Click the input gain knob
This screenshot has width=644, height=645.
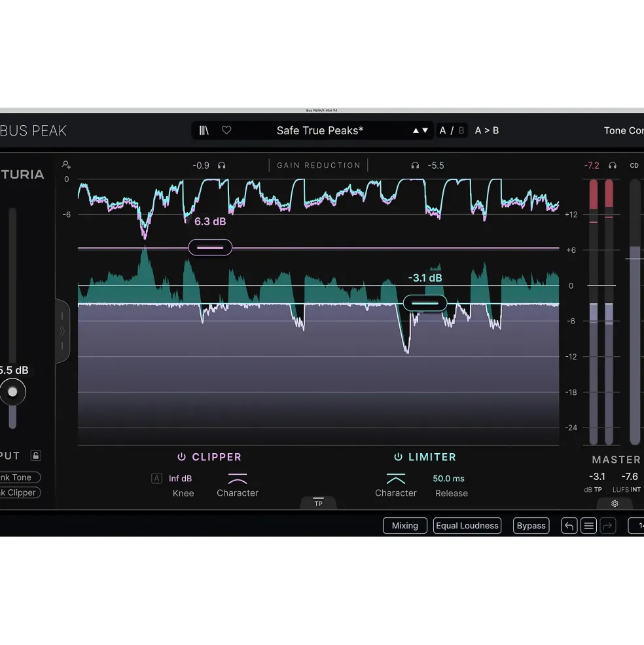[12, 392]
